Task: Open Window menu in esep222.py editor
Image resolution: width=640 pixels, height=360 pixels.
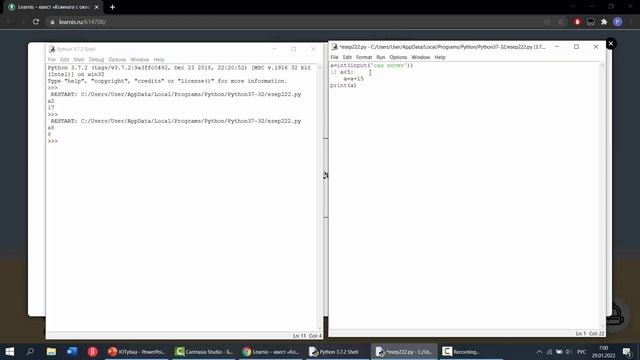Action: [x=420, y=57]
